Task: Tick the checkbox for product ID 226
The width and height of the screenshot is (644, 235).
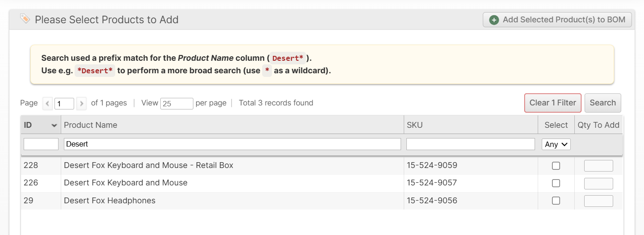Action: [x=556, y=183]
